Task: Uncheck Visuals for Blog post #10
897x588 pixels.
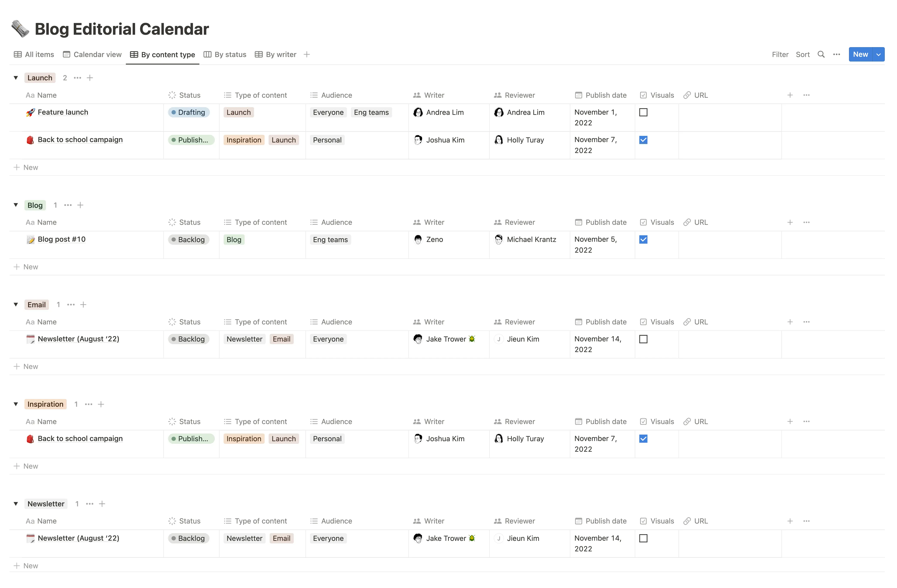Action: click(643, 240)
